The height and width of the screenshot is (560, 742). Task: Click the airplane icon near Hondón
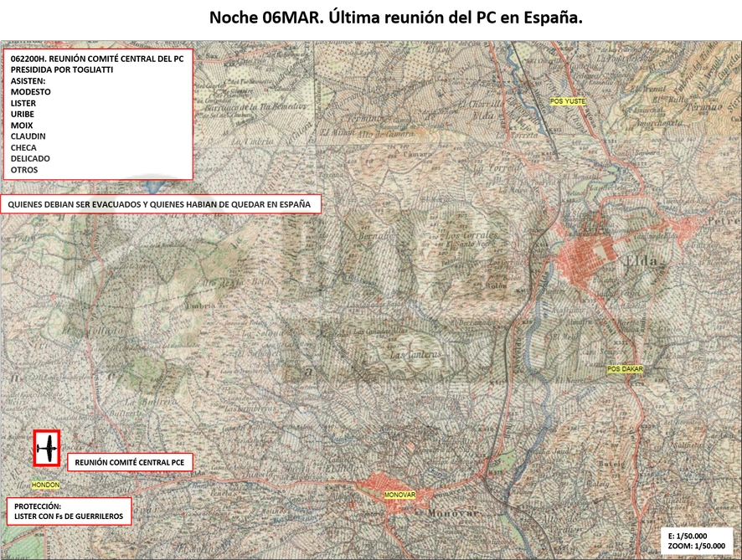(x=47, y=449)
